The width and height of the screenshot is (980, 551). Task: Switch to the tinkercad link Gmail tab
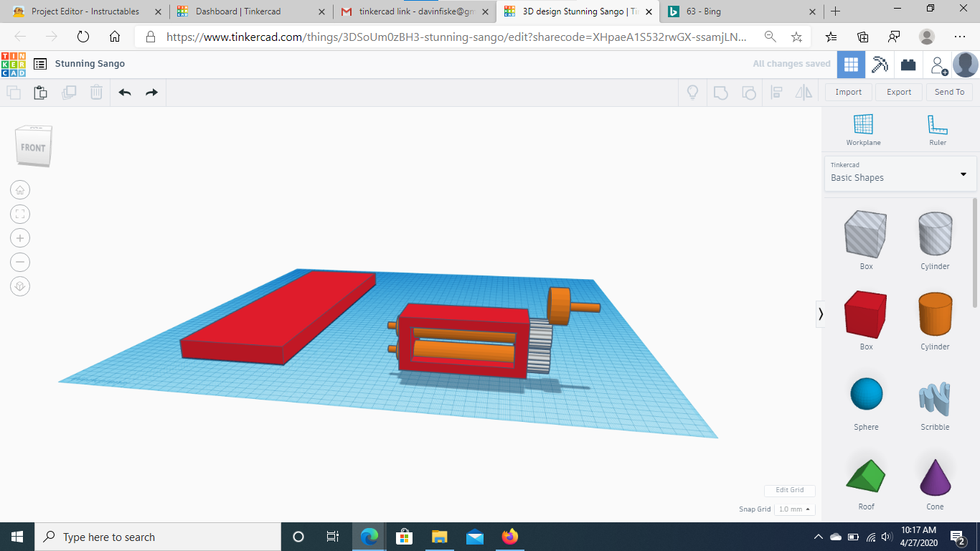(415, 11)
